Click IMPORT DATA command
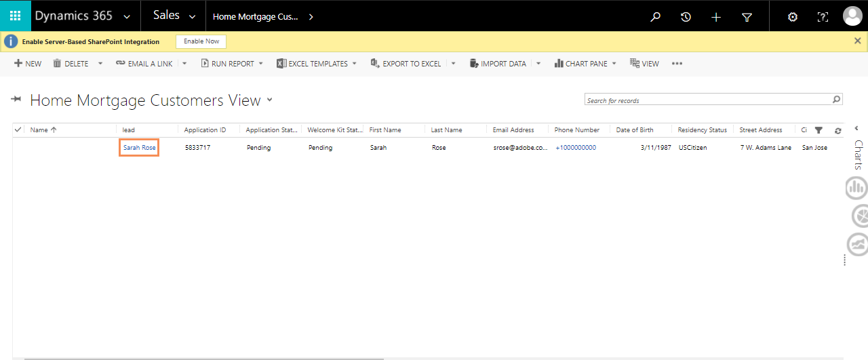Image resolution: width=868 pixels, height=360 pixels. 498,64
